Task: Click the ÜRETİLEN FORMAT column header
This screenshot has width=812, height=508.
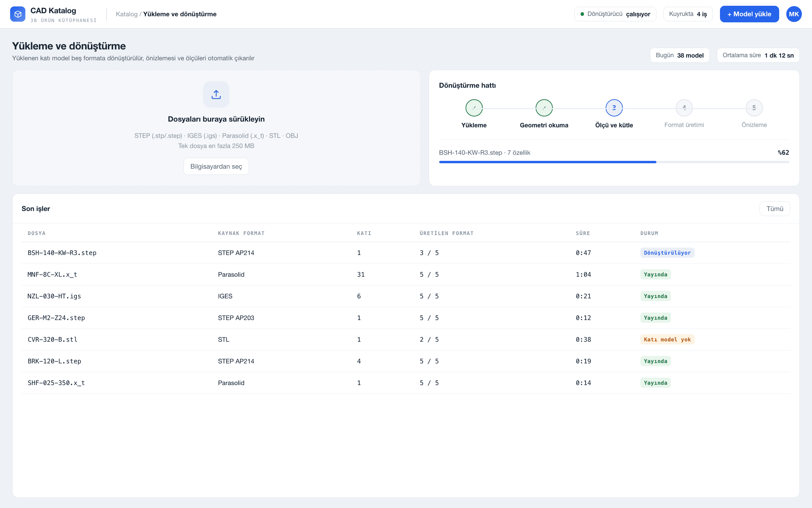Action: (447, 233)
